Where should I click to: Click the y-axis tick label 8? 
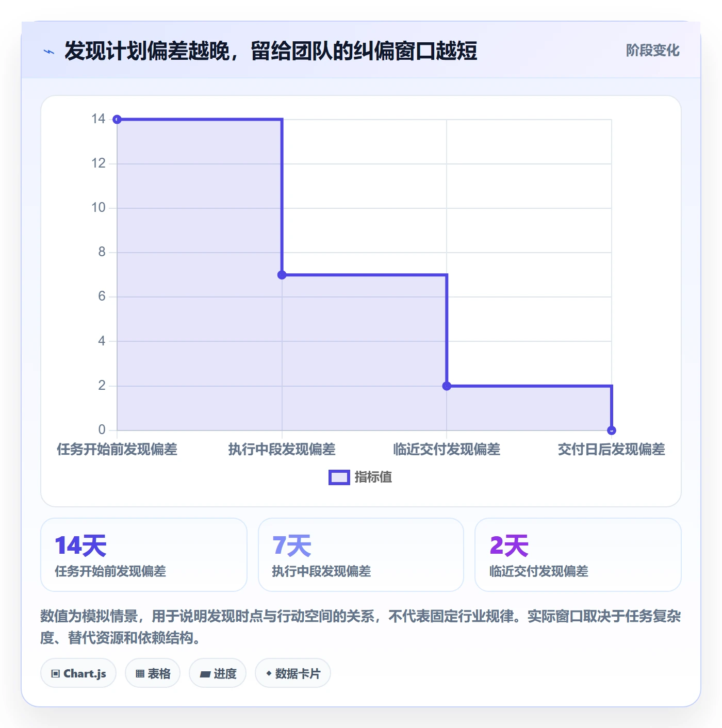pyautogui.click(x=102, y=252)
